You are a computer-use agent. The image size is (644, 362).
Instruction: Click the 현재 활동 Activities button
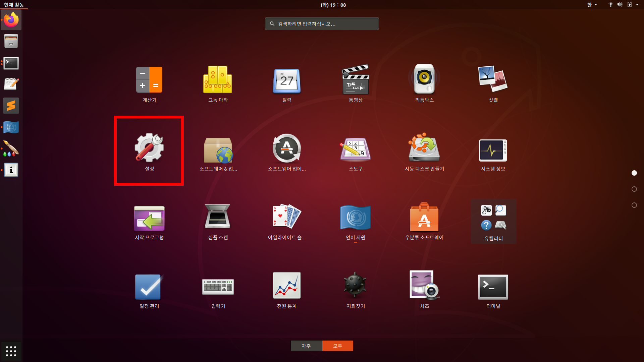14,5
